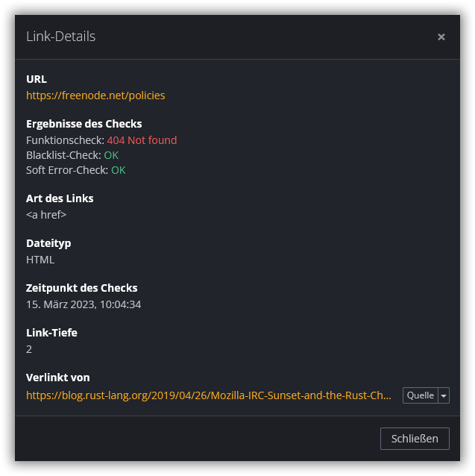The width and height of the screenshot is (475, 476).
Task: Click the Ergebnisse des Checks heading
Action: click(84, 124)
